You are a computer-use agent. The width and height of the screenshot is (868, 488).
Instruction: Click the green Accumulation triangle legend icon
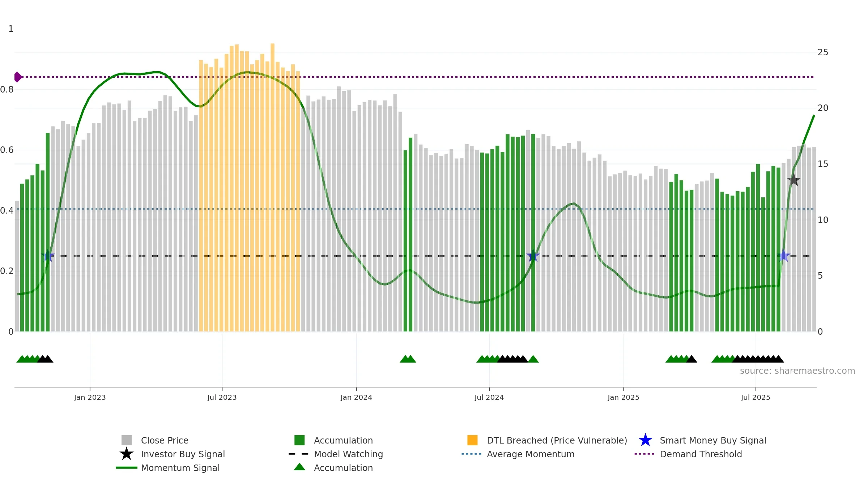[299, 467]
